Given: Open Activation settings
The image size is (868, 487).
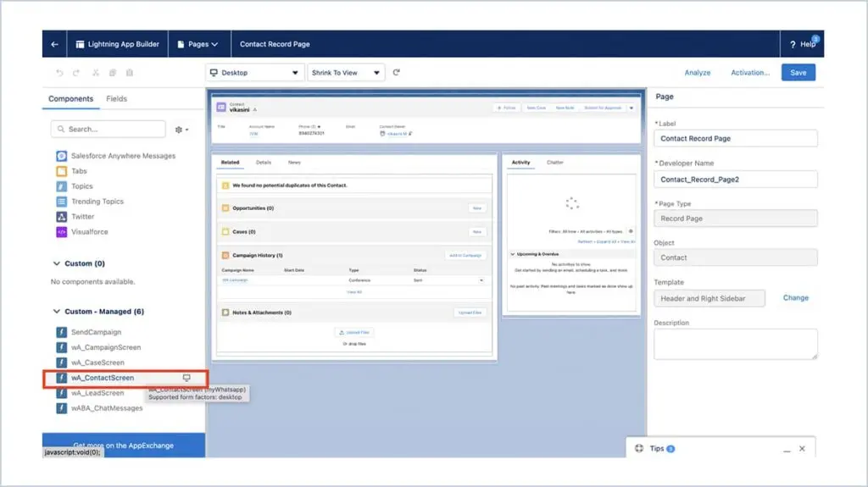Looking at the screenshot, I should [750, 73].
